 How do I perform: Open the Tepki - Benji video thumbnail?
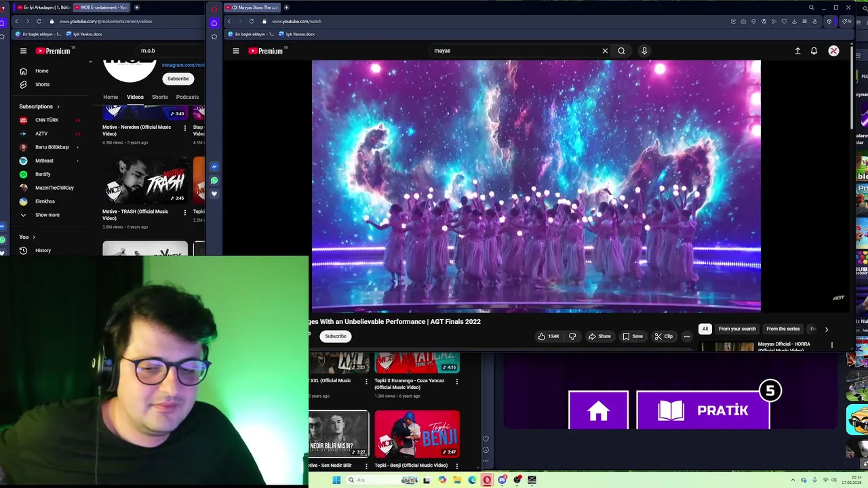417,434
